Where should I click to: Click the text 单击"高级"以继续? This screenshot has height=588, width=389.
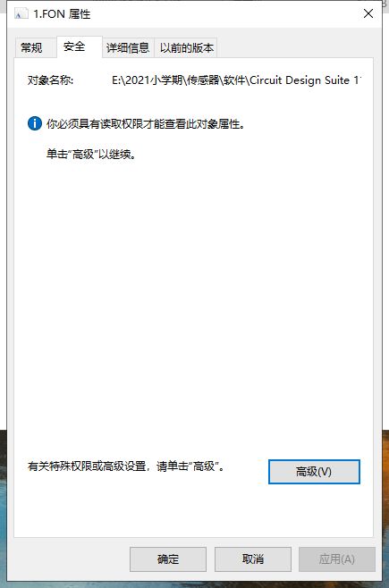point(91,154)
